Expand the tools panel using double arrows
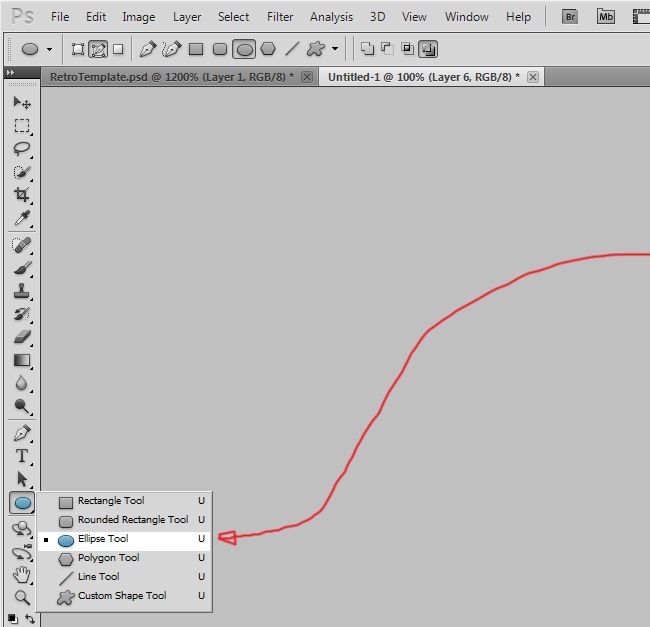Viewport: 650px width, 627px height. 10,73
